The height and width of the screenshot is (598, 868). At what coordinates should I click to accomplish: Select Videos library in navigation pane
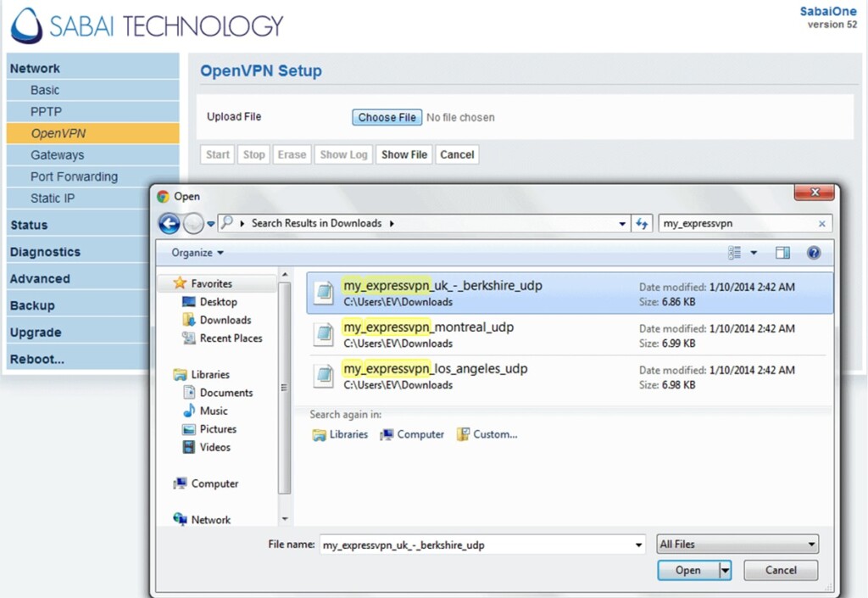(x=206, y=447)
